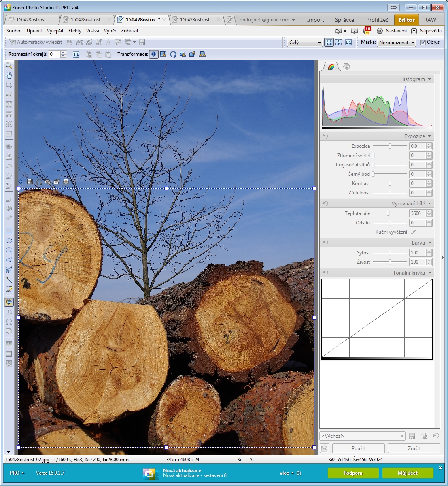Open the Celý zoom dropdown
This screenshot has height=486, width=448.
[x=305, y=42]
